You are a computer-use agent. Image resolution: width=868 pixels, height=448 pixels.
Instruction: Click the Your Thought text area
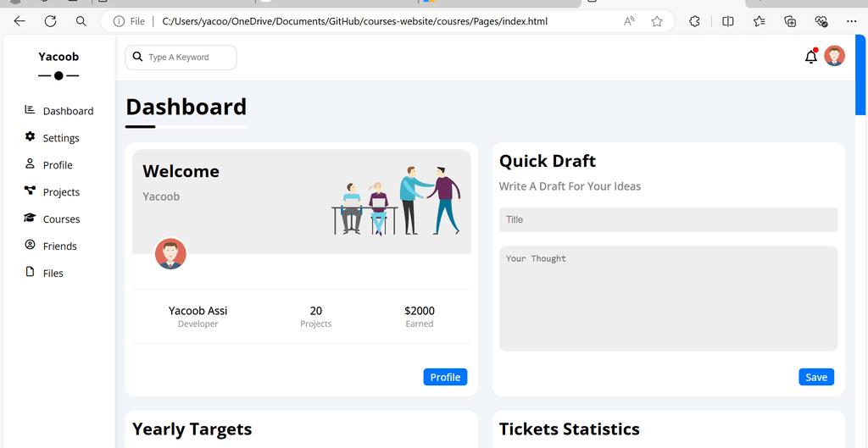668,298
